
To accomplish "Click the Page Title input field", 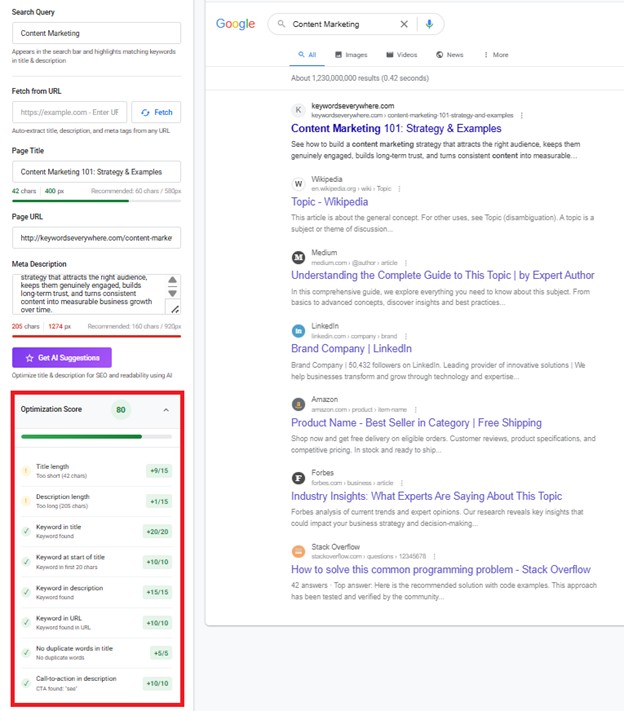I will tap(96, 172).
